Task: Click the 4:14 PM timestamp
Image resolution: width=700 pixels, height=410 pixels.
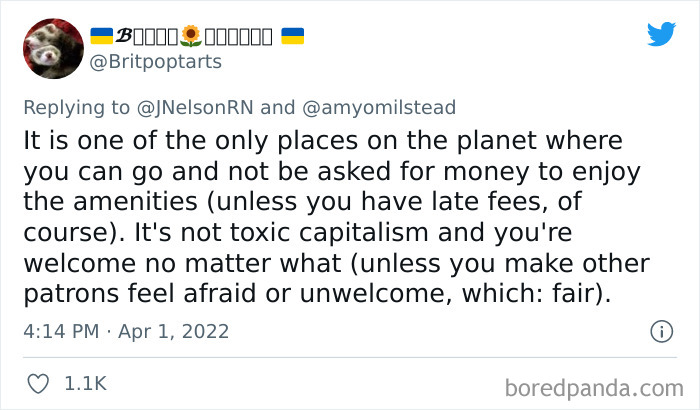Action: click(x=62, y=331)
